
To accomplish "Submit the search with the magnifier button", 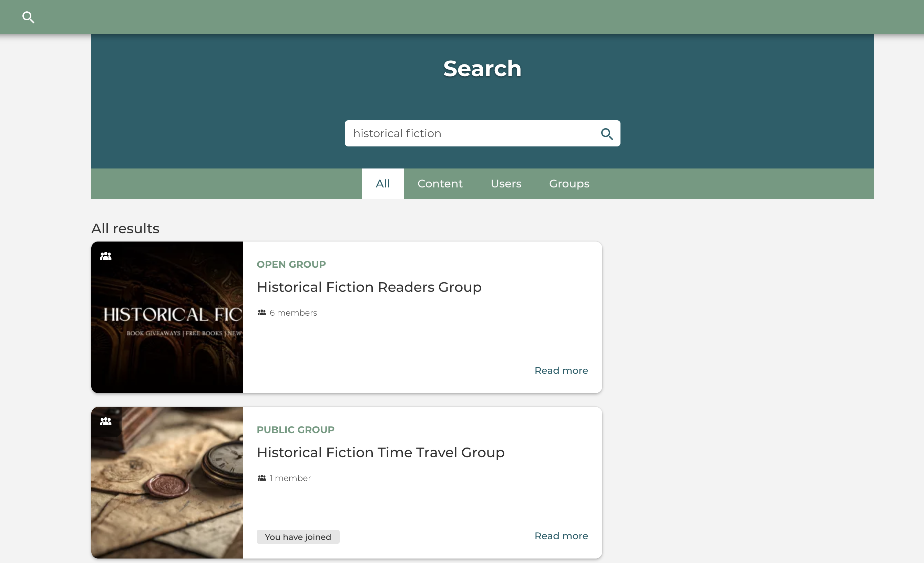I will pyautogui.click(x=607, y=134).
